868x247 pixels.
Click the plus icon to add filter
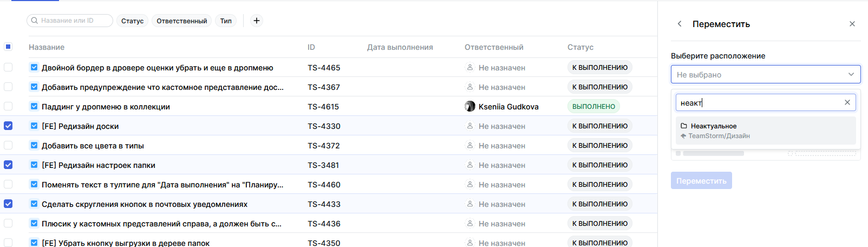(257, 21)
